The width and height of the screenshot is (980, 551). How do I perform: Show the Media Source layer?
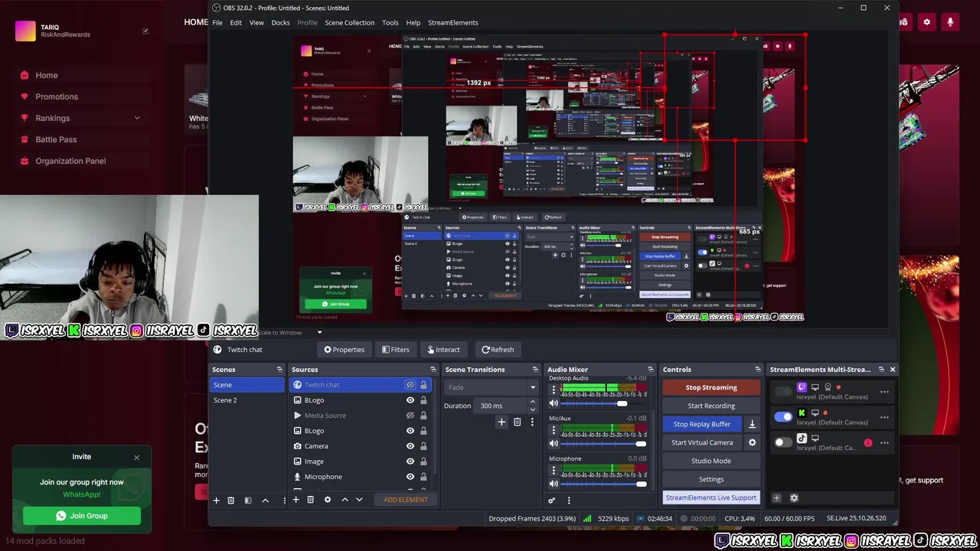(x=410, y=416)
